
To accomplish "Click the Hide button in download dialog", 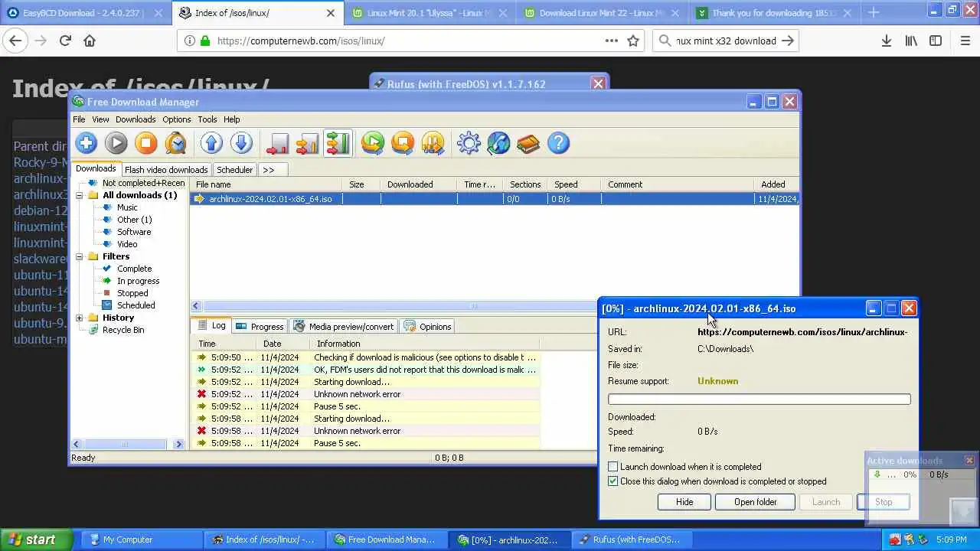I will (684, 502).
